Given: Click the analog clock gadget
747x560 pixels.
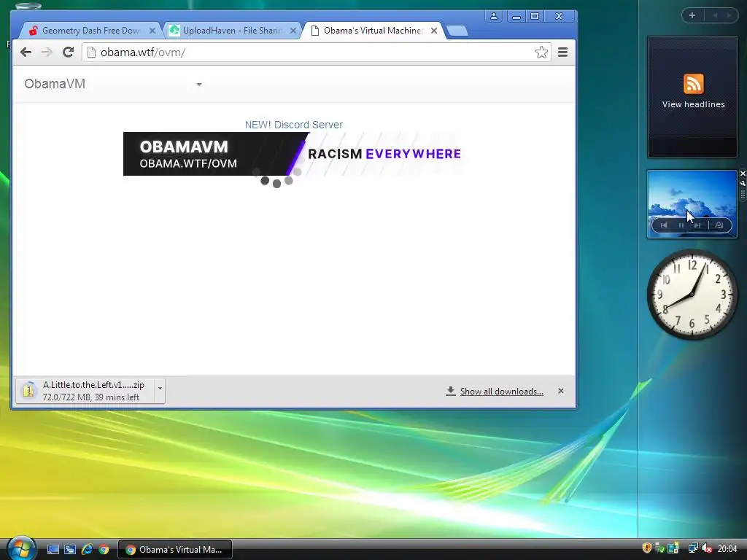Looking at the screenshot, I should [x=692, y=295].
